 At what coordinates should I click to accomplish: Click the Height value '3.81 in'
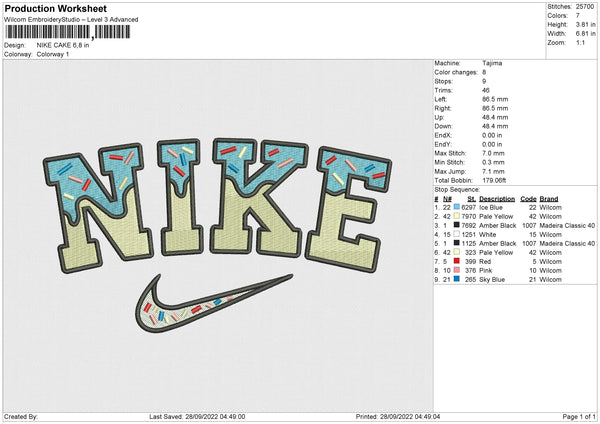point(585,24)
